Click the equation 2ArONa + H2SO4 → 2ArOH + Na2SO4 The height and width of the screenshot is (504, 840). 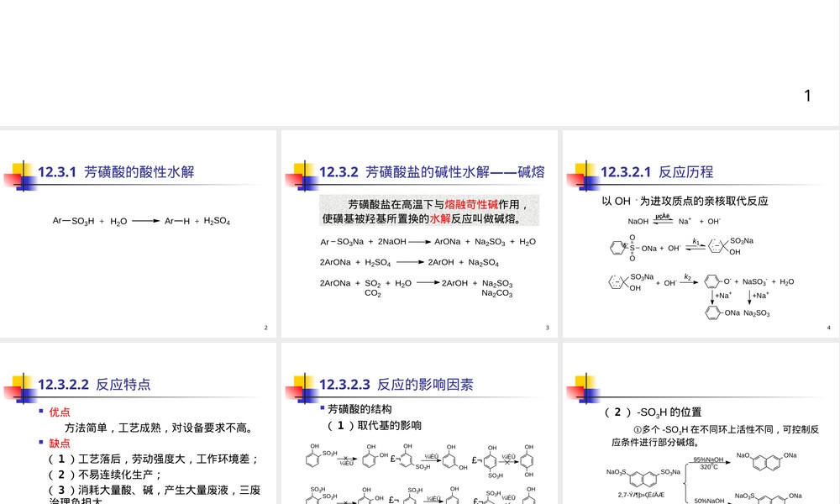[x=409, y=262]
